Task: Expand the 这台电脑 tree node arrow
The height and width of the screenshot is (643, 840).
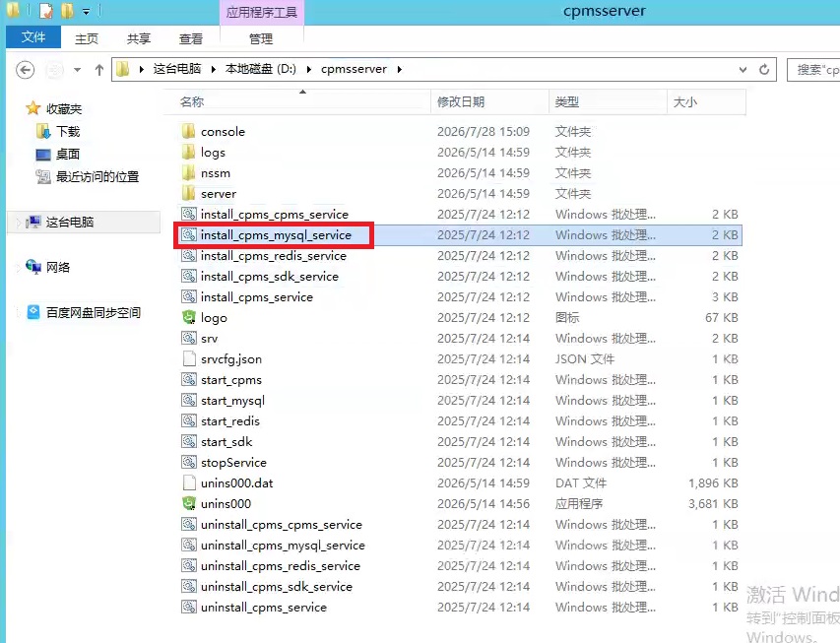Action: [18, 223]
